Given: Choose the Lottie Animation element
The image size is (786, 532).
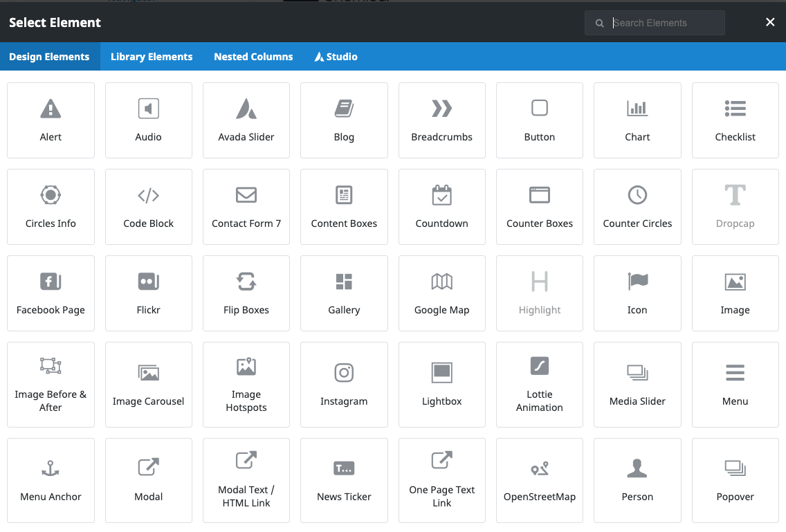Looking at the screenshot, I should [540, 385].
